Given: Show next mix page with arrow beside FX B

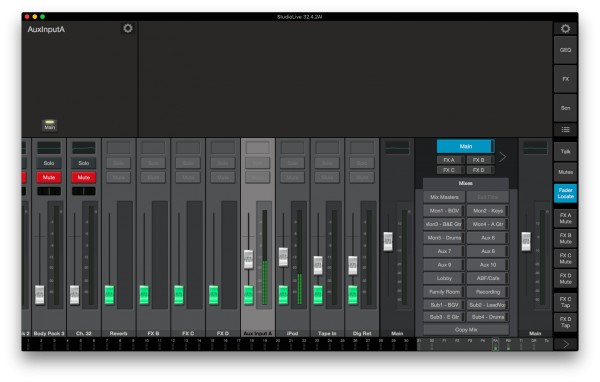Looking at the screenshot, I should point(503,157).
